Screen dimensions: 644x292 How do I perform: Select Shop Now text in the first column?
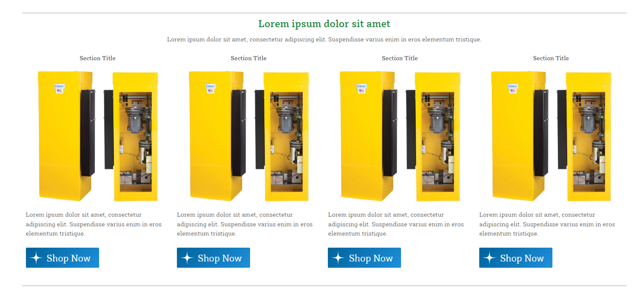(x=69, y=258)
